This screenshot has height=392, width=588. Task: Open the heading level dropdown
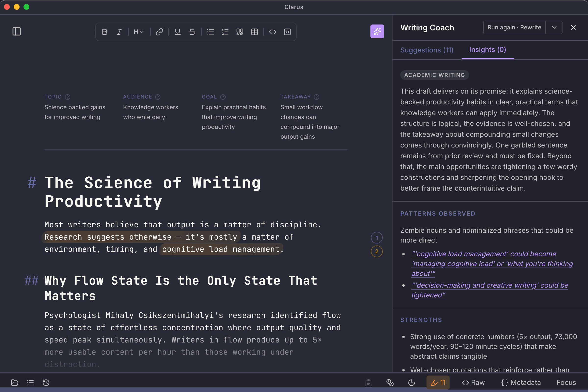tap(139, 32)
